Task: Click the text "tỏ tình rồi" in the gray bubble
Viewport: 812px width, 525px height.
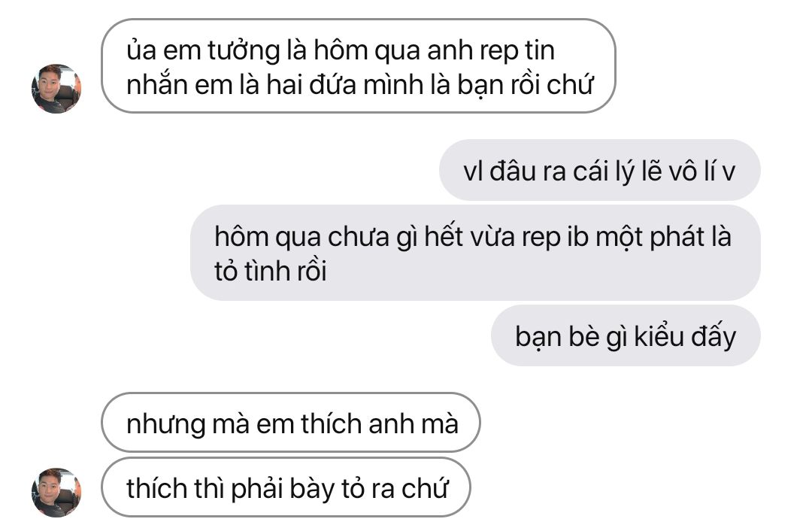Action: point(271,271)
